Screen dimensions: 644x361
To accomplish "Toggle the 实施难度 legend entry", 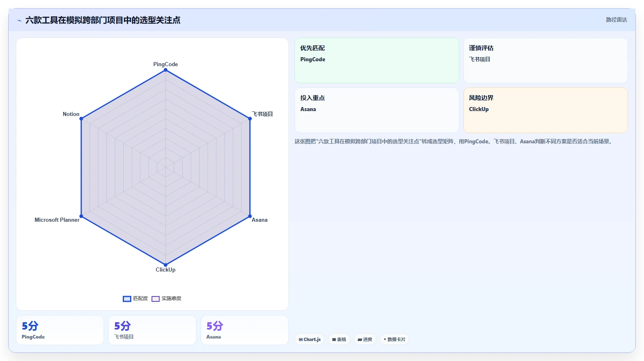I will (166, 299).
